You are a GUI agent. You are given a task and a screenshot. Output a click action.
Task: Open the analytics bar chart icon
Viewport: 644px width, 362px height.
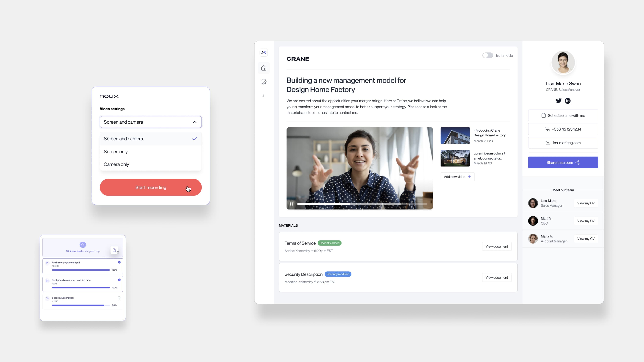(x=263, y=95)
